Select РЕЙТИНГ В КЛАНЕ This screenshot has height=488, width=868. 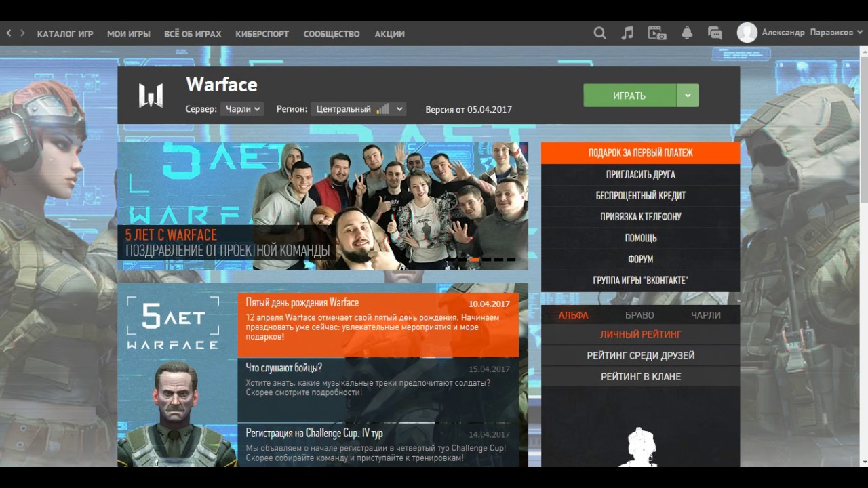(640, 376)
